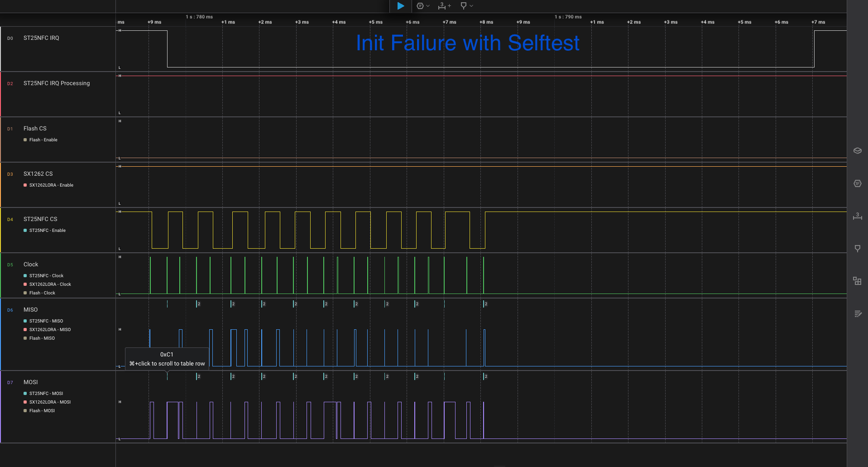Open Timing Markers panel in right sidebar
The image size is (868, 467).
(x=857, y=216)
